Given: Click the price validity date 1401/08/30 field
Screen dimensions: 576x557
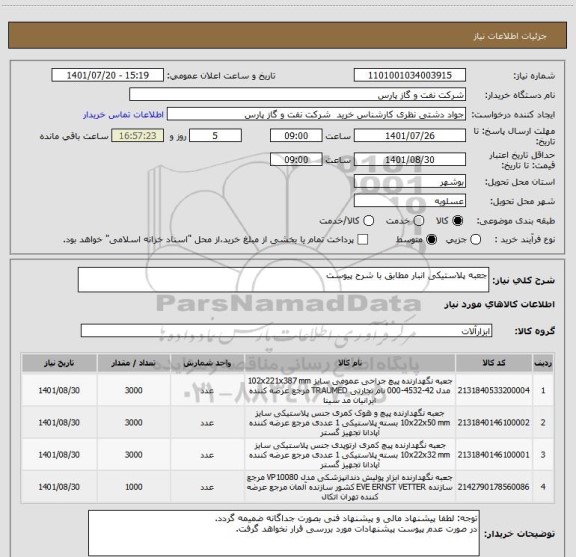Looking at the screenshot, I should click(410, 159).
